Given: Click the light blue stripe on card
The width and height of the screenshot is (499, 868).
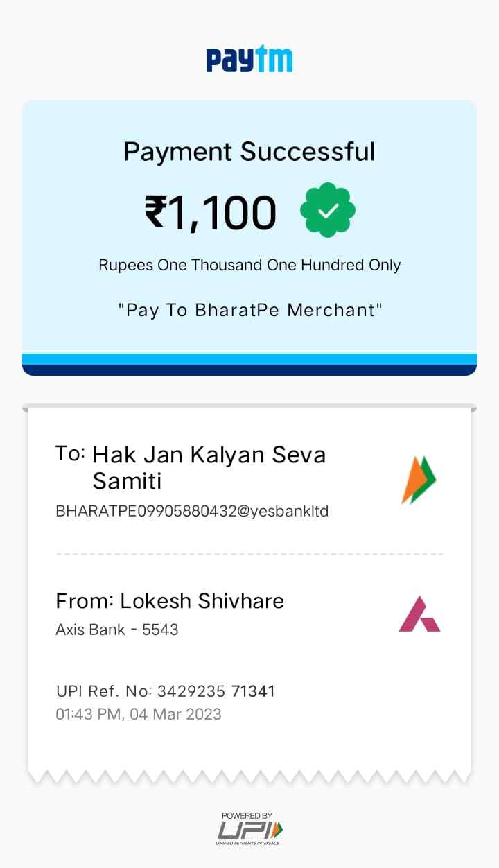Looking at the screenshot, I should 249,359.
